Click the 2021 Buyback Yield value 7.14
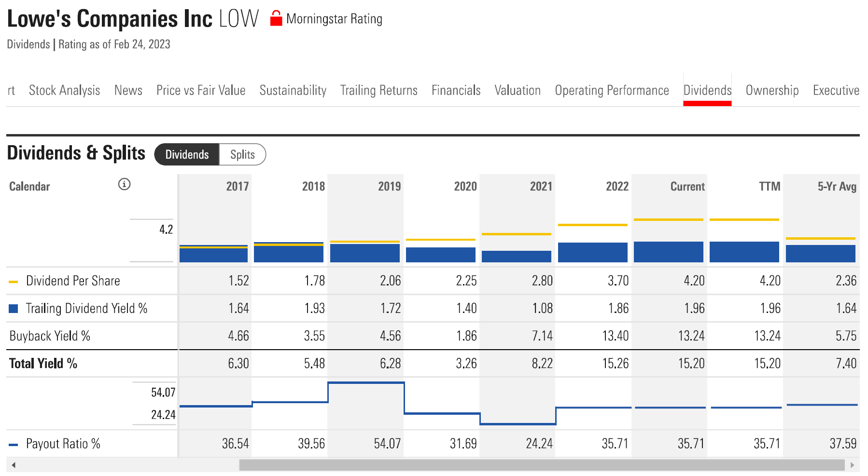This screenshot has height=476, width=868. click(542, 336)
